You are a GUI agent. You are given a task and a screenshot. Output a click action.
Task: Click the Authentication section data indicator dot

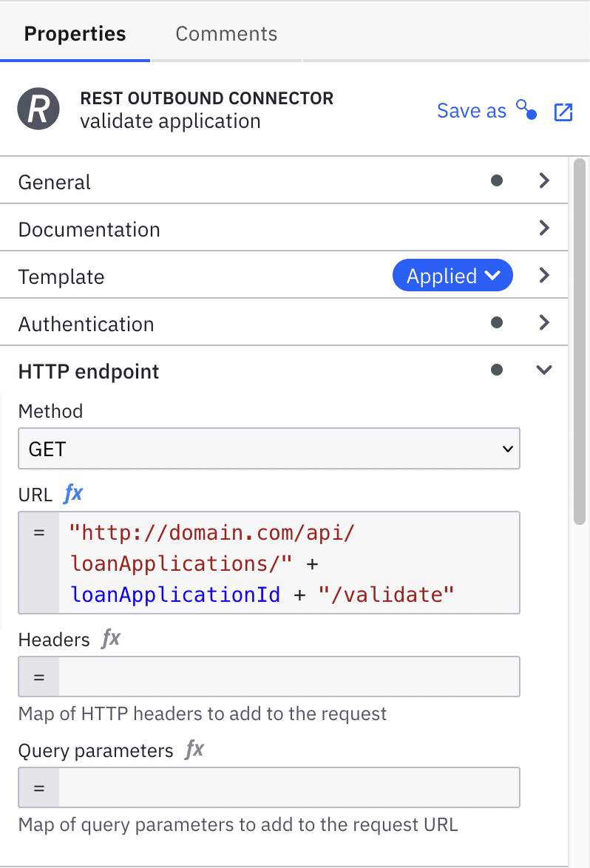tap(497, 322)
